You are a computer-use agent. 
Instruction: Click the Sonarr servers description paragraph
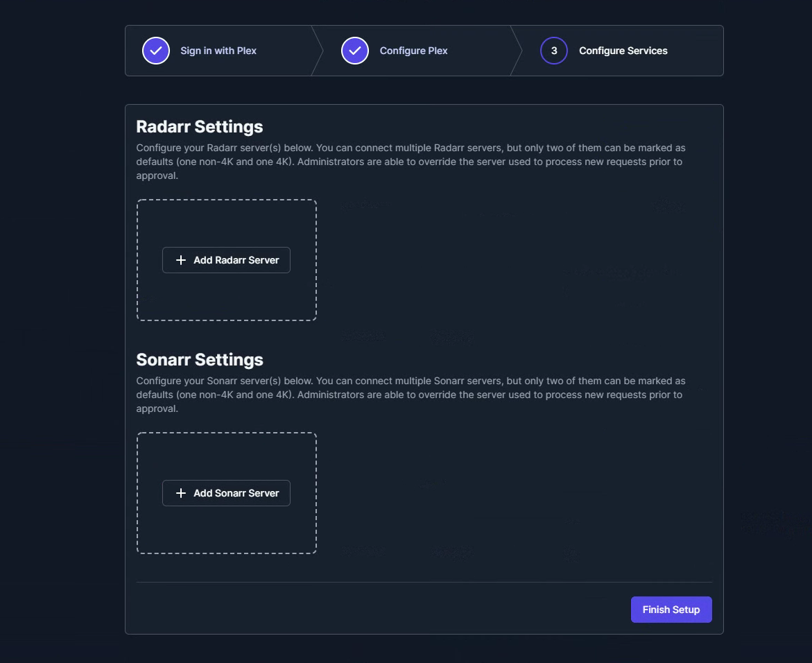(411, 395)
